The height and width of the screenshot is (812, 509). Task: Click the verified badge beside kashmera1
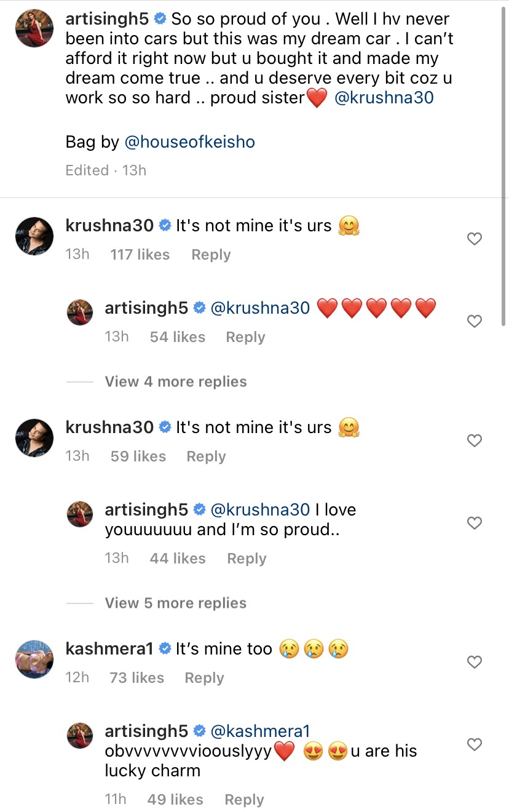(164, 648)
